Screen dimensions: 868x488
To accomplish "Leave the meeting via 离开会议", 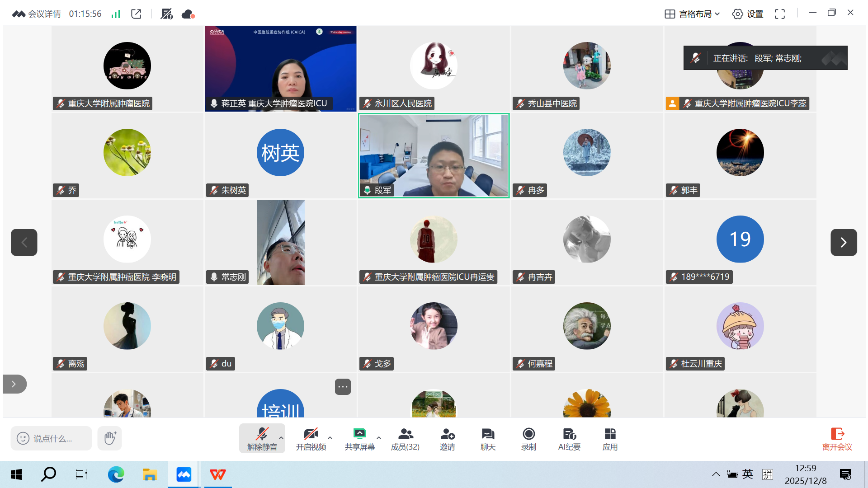I will (837, 437).
